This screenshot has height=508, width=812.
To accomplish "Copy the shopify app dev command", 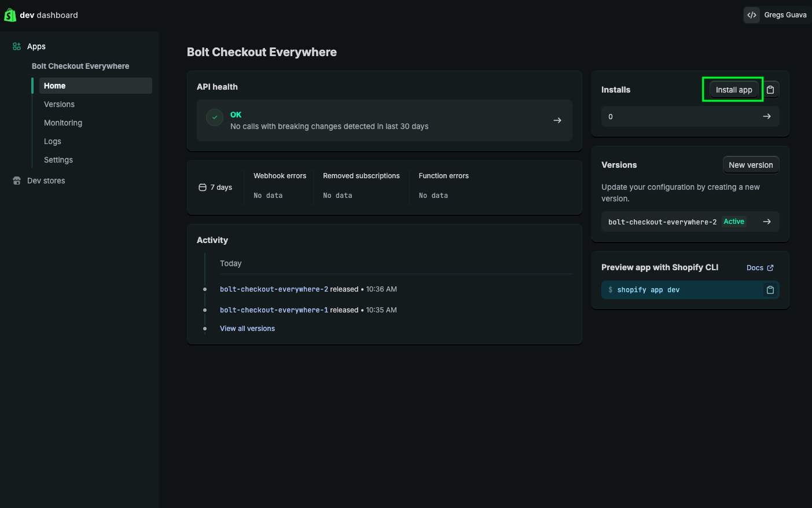I will pos(770,290).
